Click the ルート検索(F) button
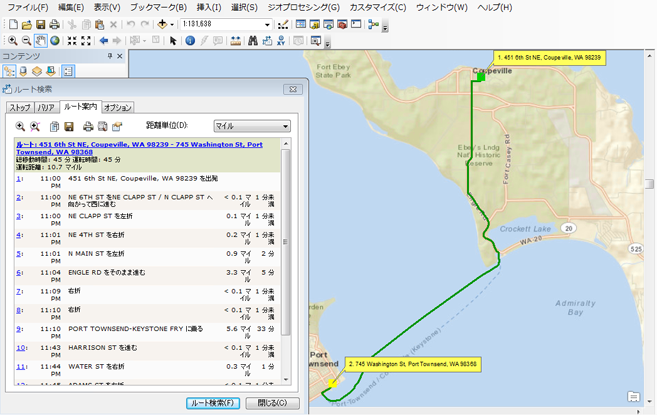657x415 pixels. click(213, 403)
